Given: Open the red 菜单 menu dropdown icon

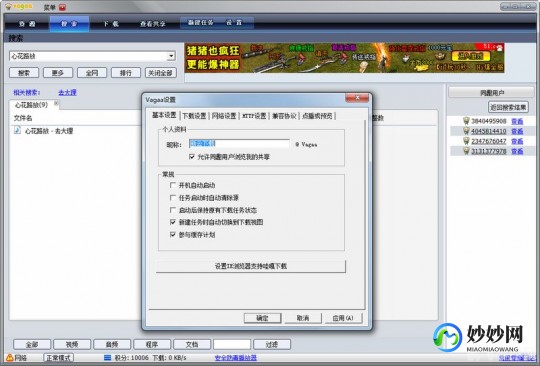Looking at the screenshot, I should tap(62, 7).
